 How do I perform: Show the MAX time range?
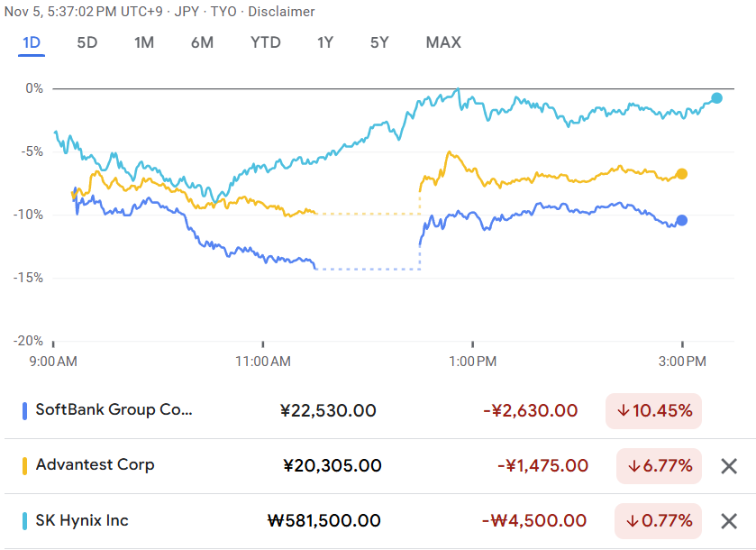click(443, 42)
